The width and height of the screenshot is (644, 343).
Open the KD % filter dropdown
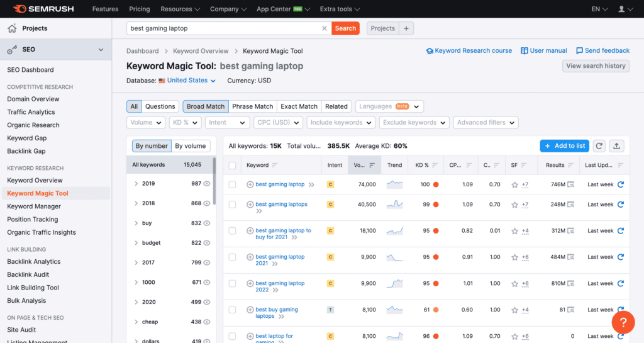point(185,123)
